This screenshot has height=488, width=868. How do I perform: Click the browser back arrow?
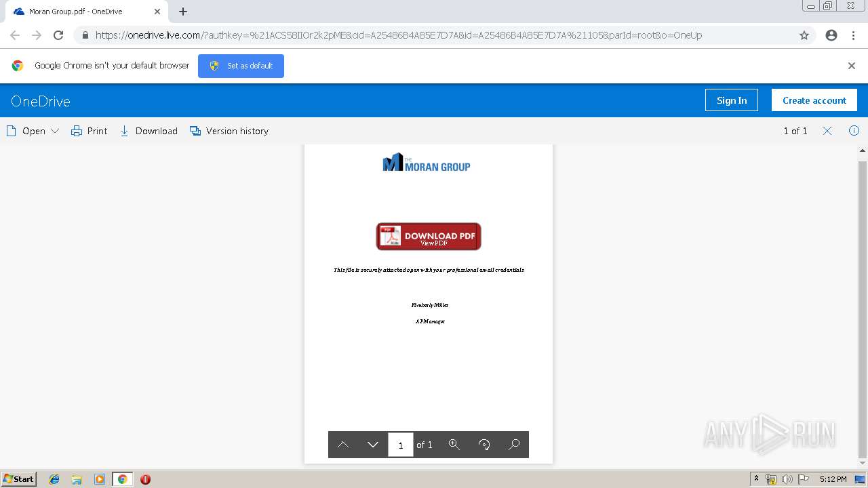pyautogui.click(x=15, y=35)
